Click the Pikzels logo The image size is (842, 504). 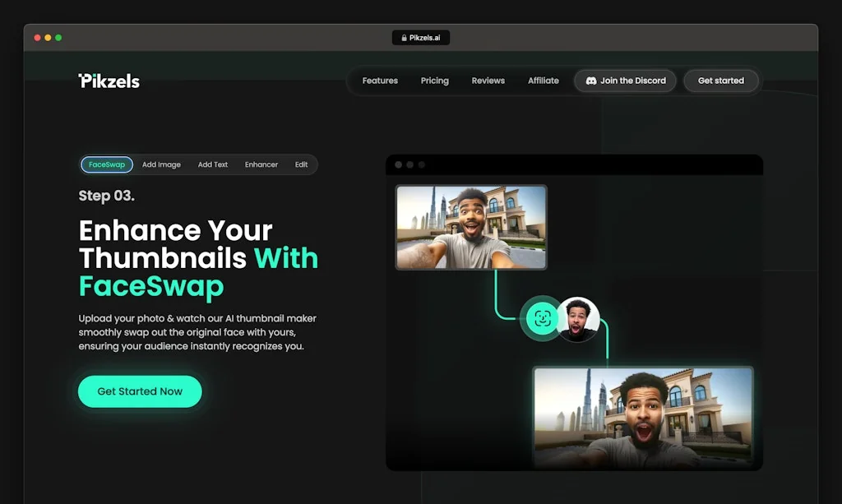tap(109, 81)
